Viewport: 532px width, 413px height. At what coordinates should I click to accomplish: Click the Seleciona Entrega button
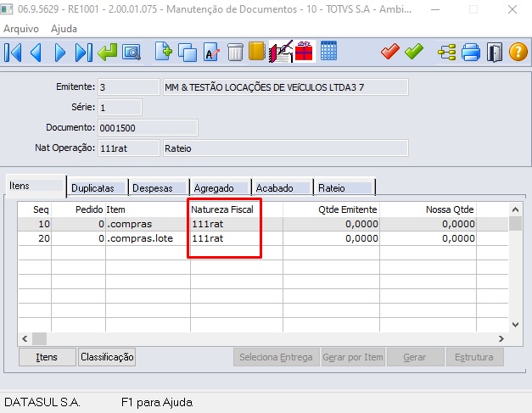click(276, 357)
